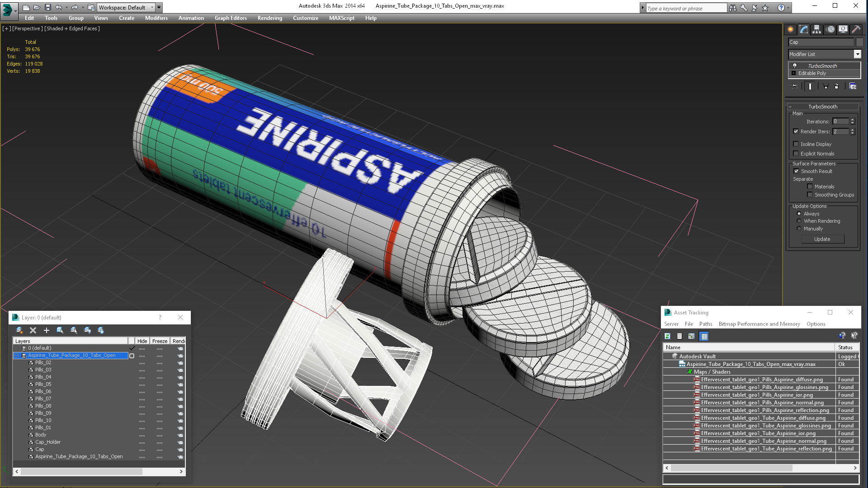Screen dimensions: 868x488
Task: Open the Graph Editors menu
Action: coord(231,18)
